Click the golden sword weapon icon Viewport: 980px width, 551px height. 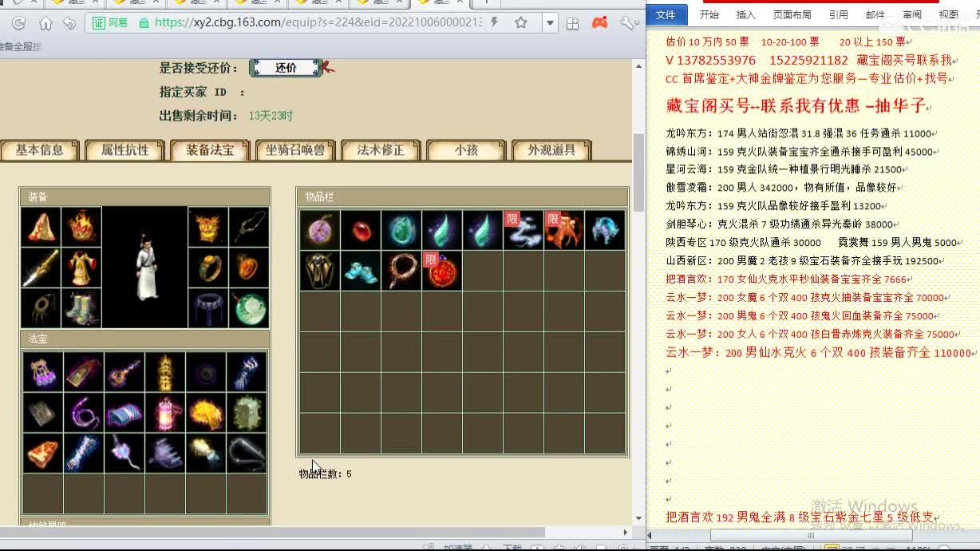[41, 268]
